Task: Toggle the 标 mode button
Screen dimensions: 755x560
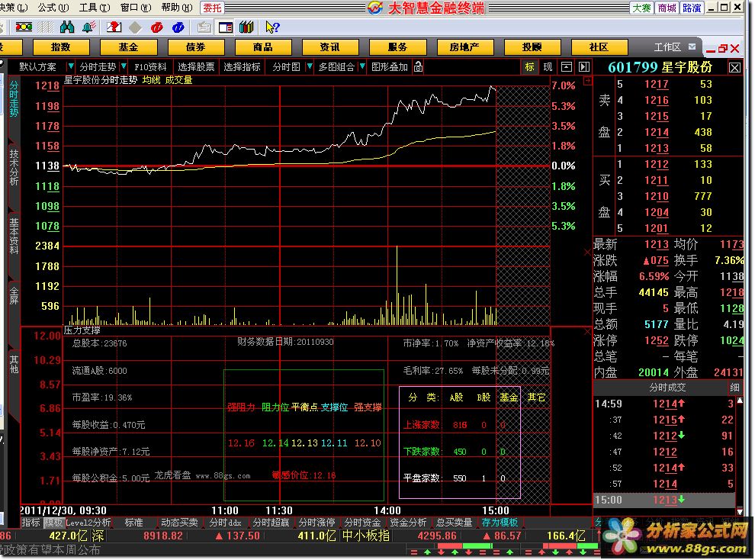Action: click(530, 67)
